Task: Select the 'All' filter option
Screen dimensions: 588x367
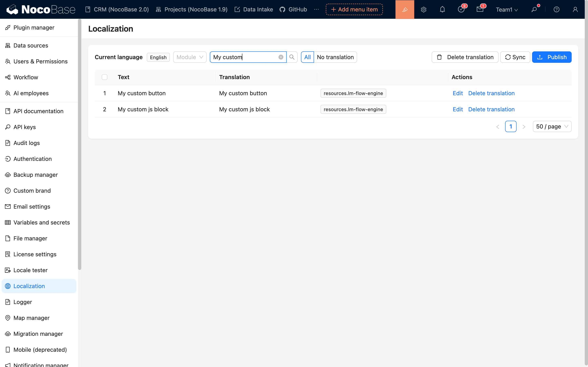Action: 307,57
